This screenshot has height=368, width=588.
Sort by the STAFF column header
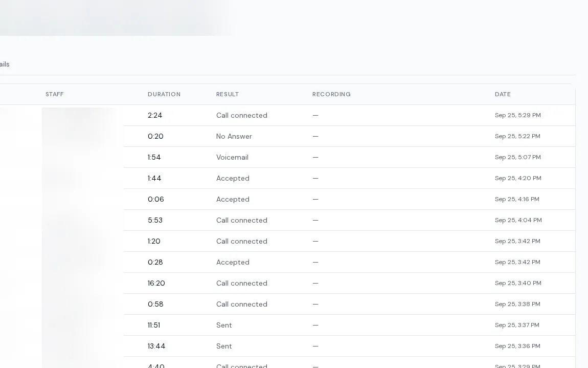point(54,94)
